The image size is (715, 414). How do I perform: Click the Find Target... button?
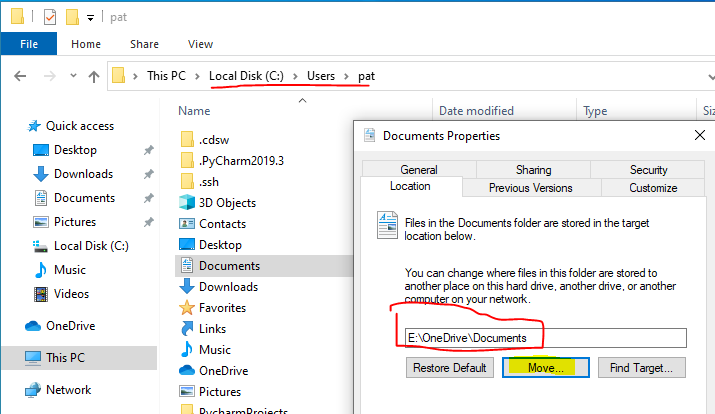[641, 368]
